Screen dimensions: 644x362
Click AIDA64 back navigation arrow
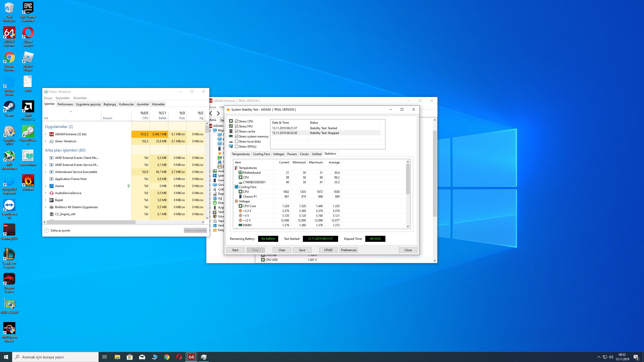211,113
